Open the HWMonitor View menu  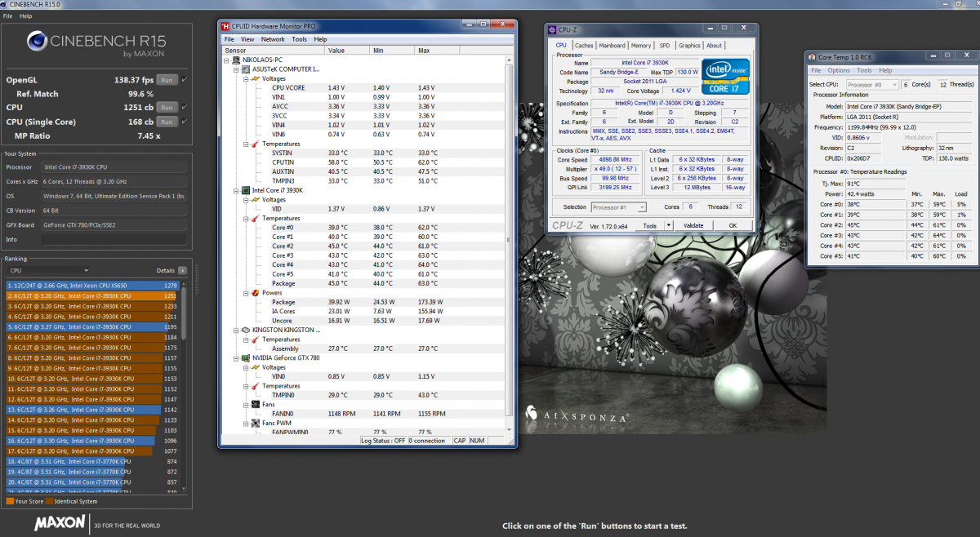[247, 39]
